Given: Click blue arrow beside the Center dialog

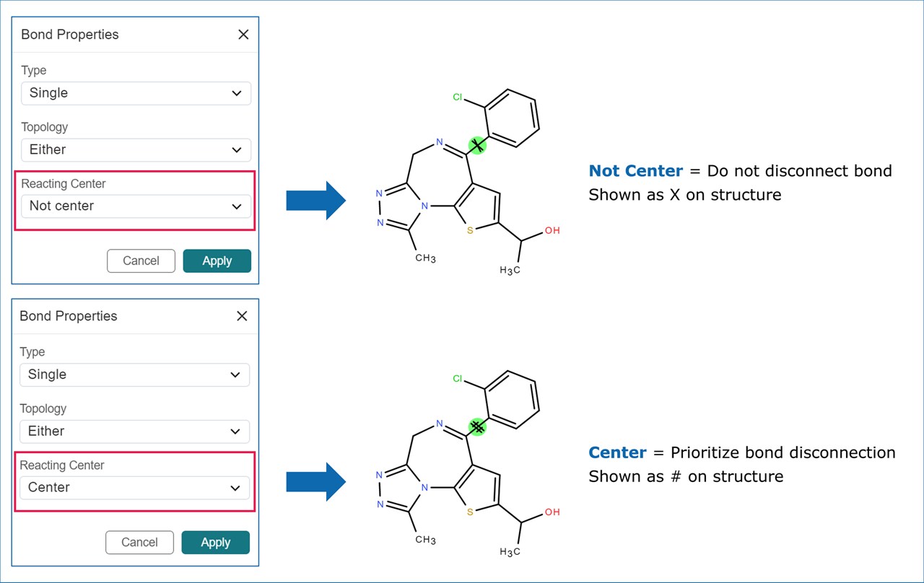Looking at the screenshot, I should 316,482.
